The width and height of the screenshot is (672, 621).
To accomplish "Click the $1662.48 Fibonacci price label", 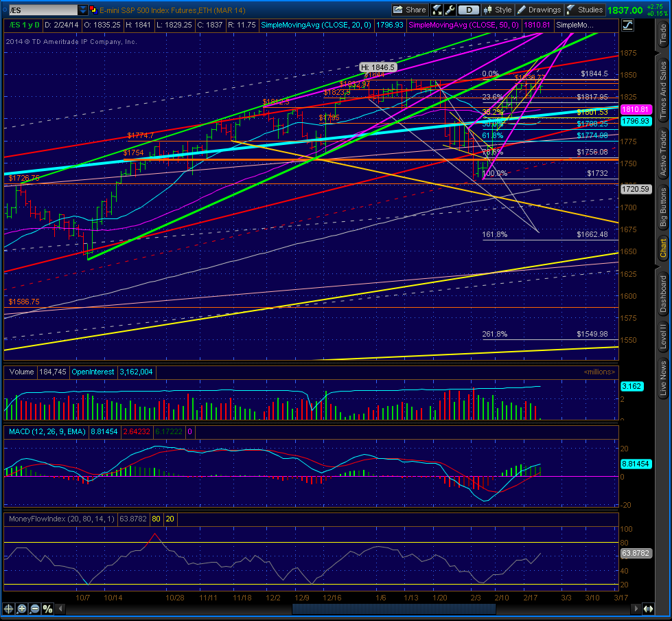I will pos(592,234).
